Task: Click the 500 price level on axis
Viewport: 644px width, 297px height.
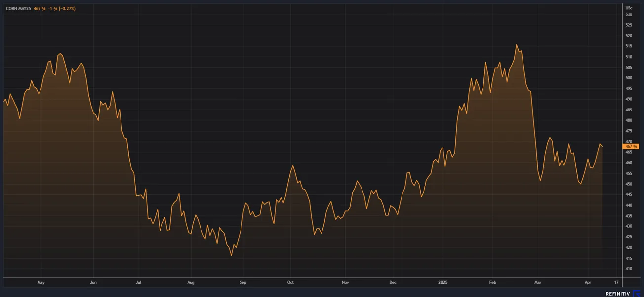Action: pos(629,78)
